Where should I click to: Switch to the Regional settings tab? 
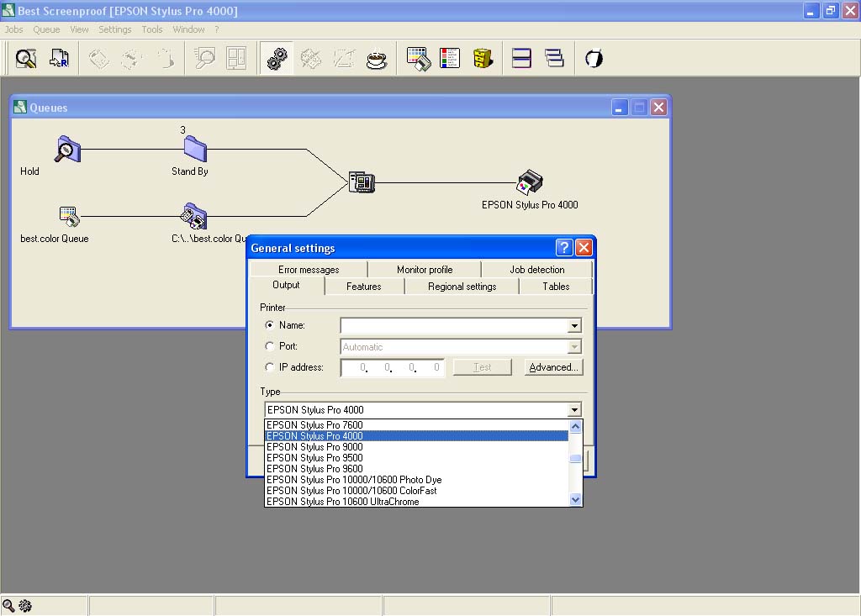[x=462, y=286]
